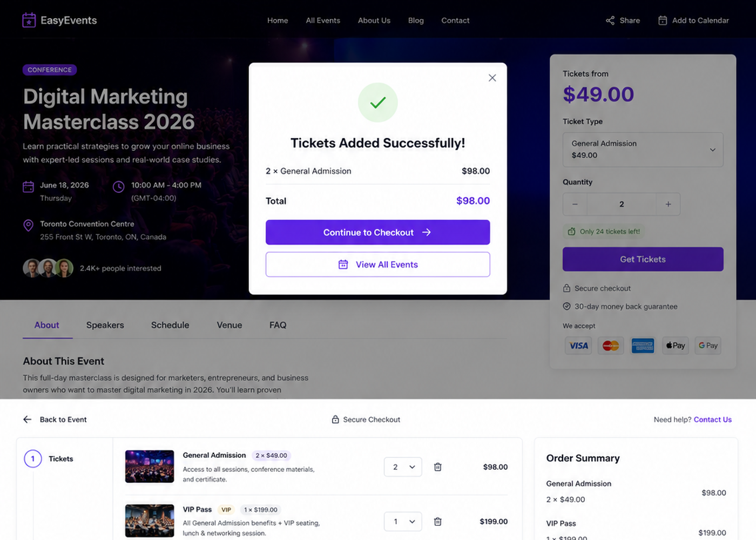Close the Tickets Added Successfully dialog

coord(492,78)
